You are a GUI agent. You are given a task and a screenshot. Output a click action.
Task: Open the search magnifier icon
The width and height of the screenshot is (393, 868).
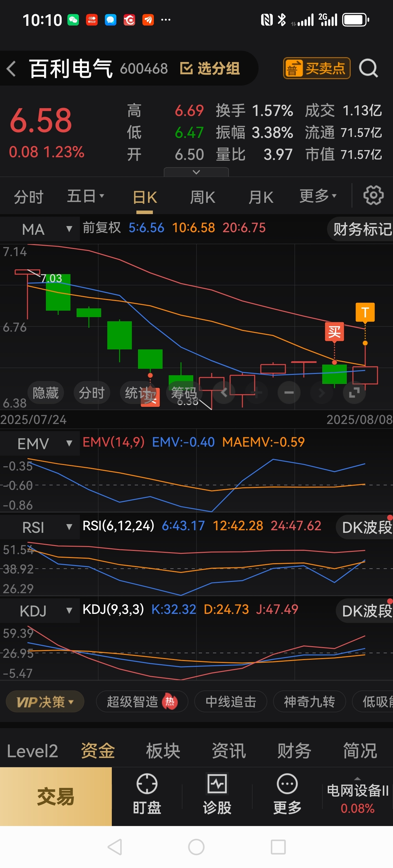[368, 68]
